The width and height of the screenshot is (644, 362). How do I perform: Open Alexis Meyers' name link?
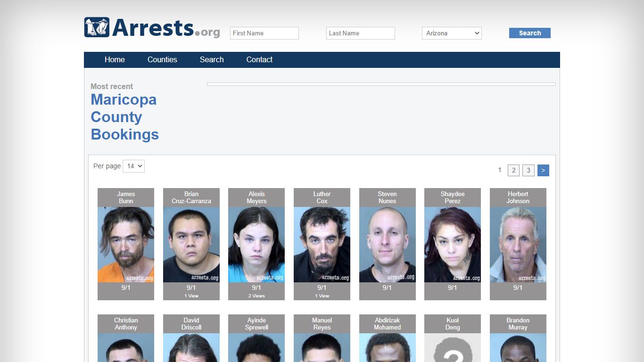click(256, 197)
